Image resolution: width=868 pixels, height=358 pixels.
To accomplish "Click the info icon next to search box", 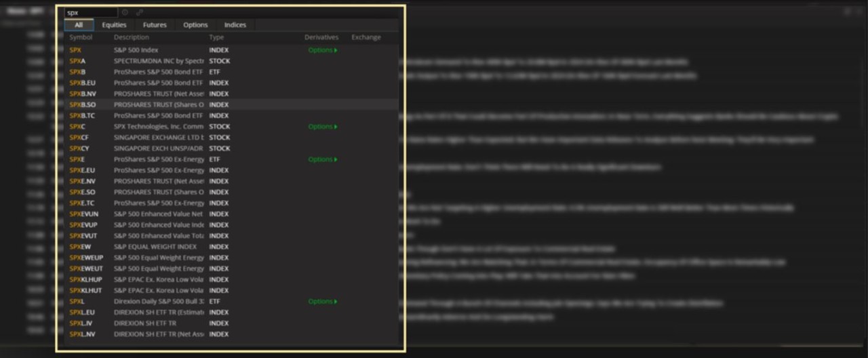I will [x=125, y=12].
